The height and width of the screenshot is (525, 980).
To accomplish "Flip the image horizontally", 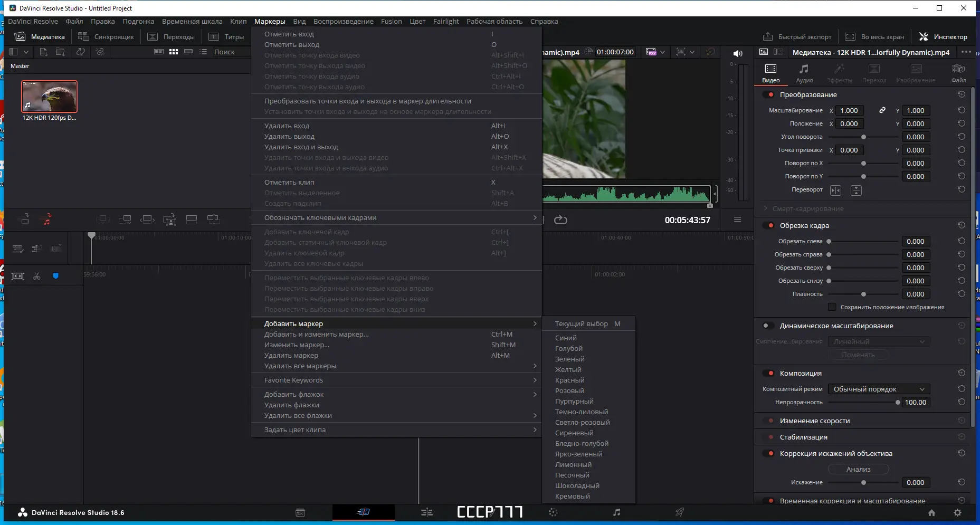I will (x=836, y=190).
